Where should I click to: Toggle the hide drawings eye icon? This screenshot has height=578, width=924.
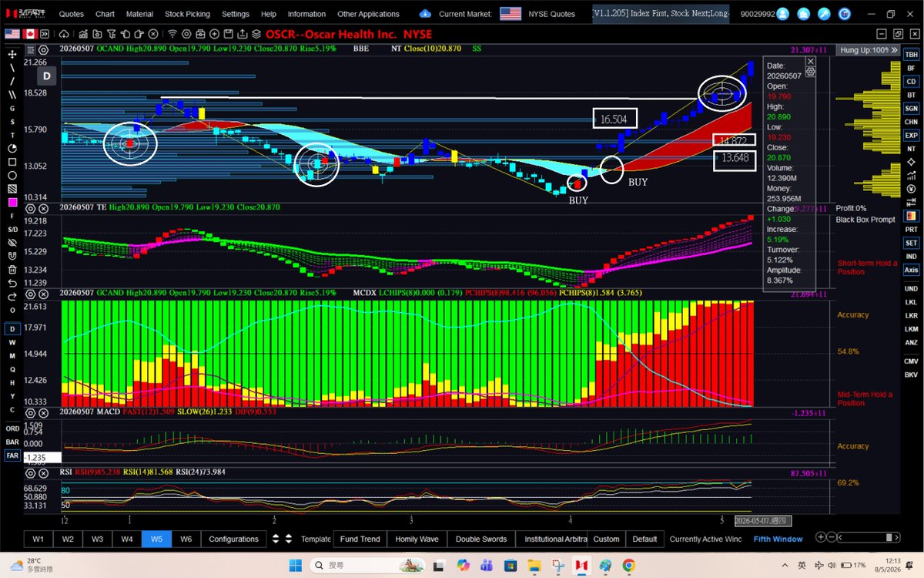12,242
